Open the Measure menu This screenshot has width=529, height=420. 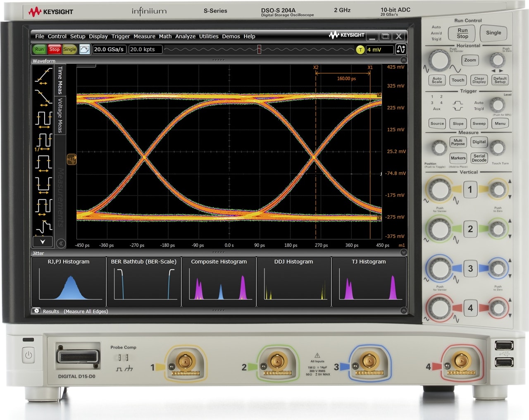click(144, 36)
